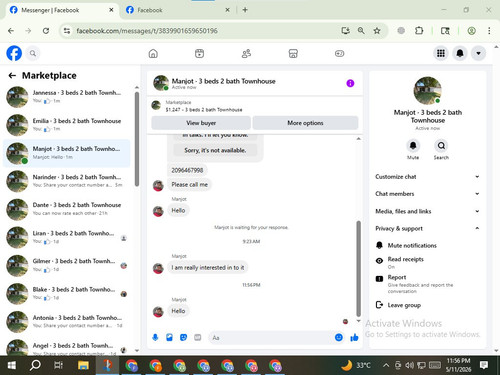The image size is (500, 375).
Task: Expand Customize chat section
Action: coord(427,177)
